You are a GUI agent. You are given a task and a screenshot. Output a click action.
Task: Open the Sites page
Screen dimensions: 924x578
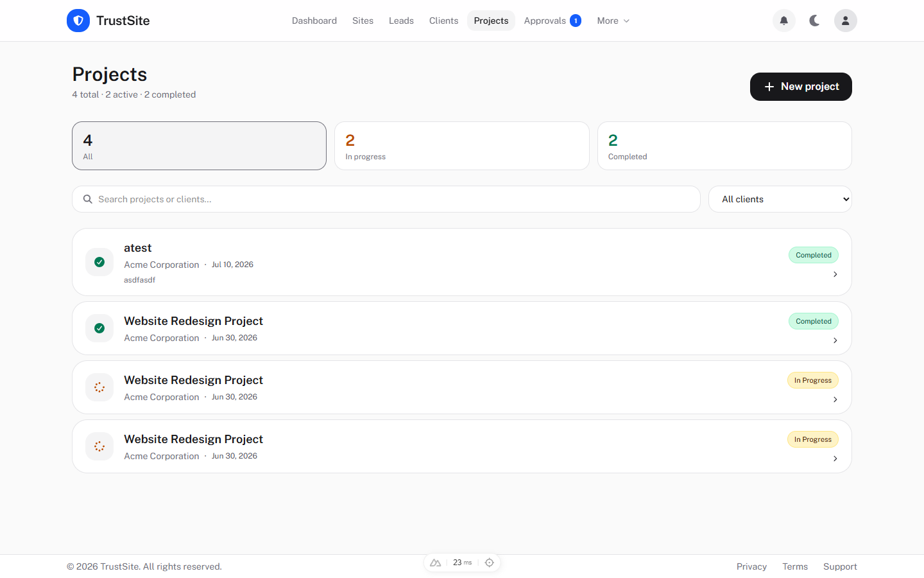(363, 21)
